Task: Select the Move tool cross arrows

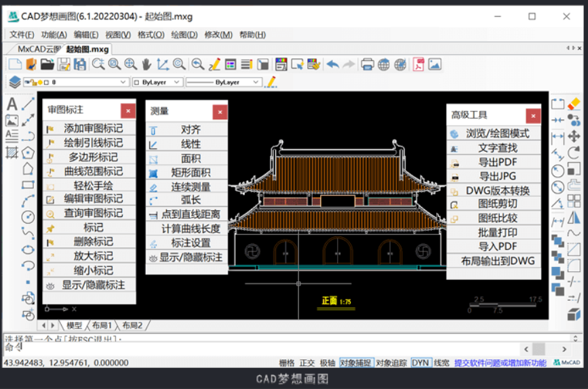Action: [574, 136]
